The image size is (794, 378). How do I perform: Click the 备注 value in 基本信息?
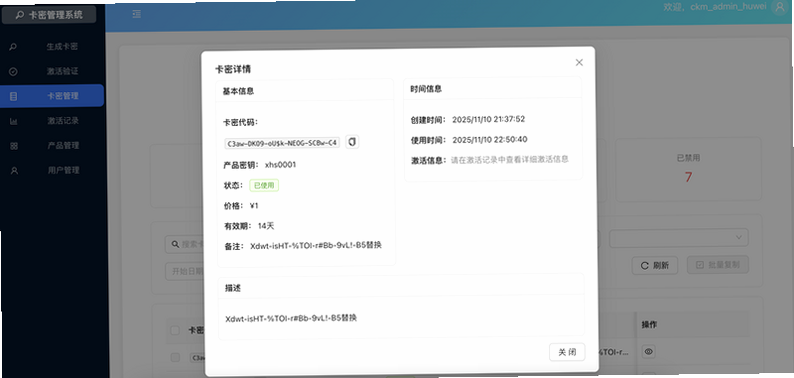[x=316, y=245]
